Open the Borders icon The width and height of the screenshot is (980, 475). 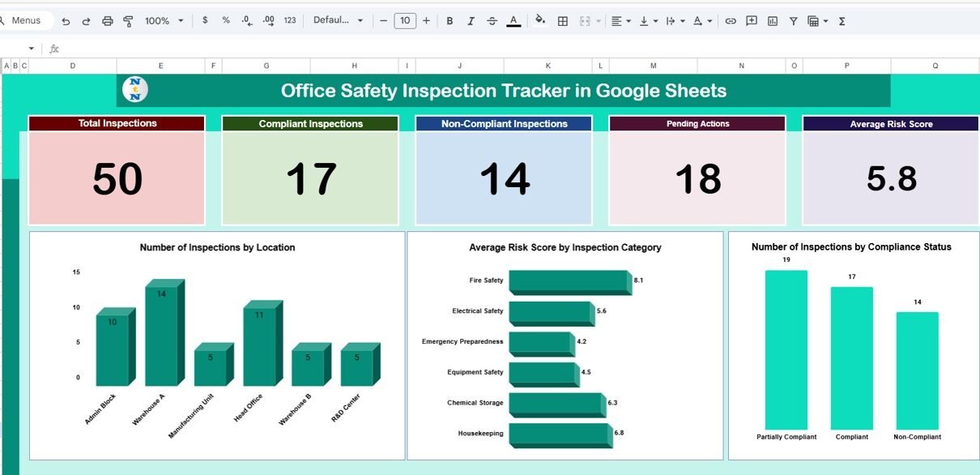pos(563,21)
